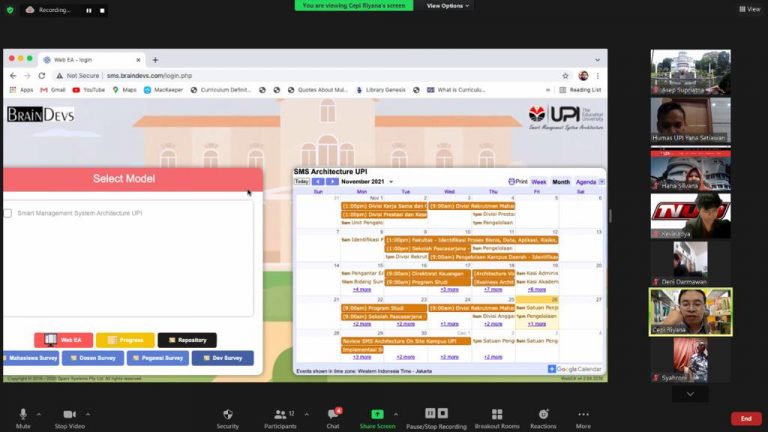Screen dimensions: 768x432
Task: Switch calendar to Month view
Action: (x=561, y=182)
